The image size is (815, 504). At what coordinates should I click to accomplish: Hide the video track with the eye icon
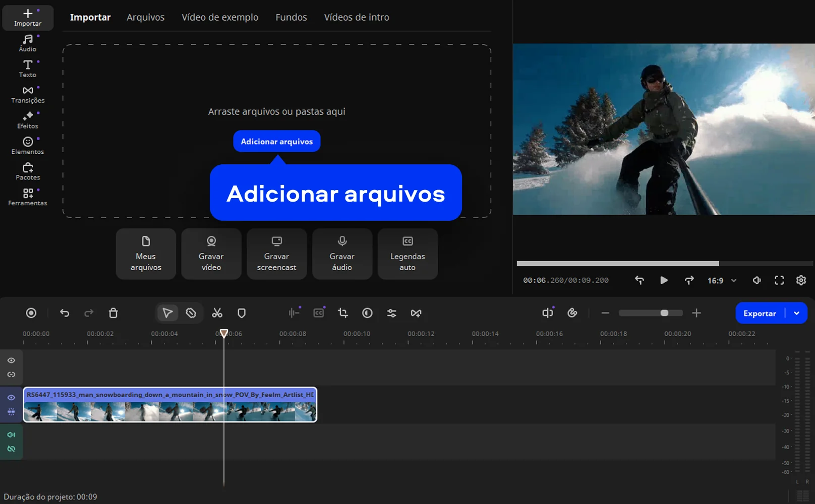[x=11, y=398]
